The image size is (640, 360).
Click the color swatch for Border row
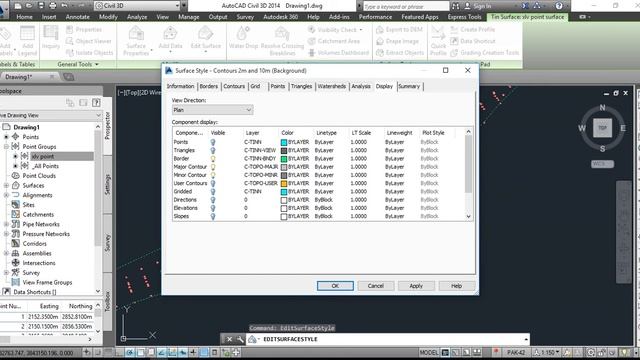tap(284, 159)
